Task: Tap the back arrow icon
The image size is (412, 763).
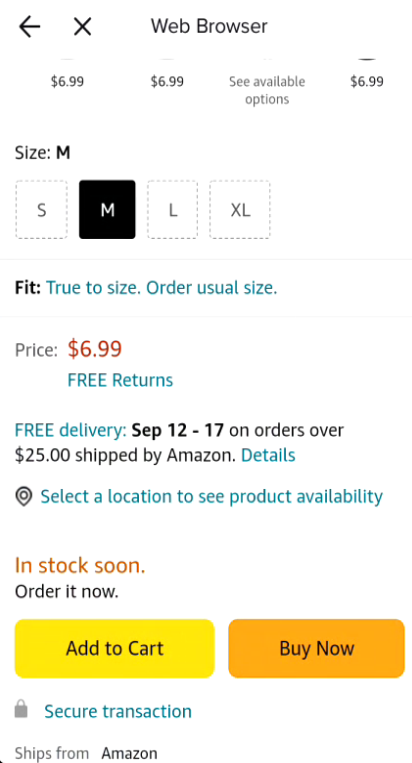Action: point(29,26)
